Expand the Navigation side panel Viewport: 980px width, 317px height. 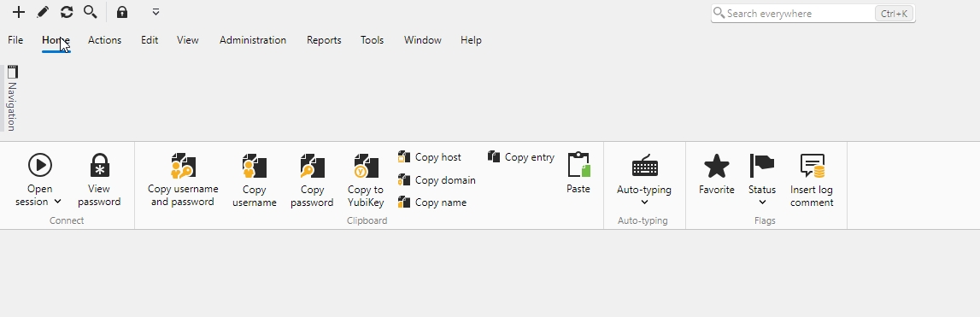[x=12, y=98]
